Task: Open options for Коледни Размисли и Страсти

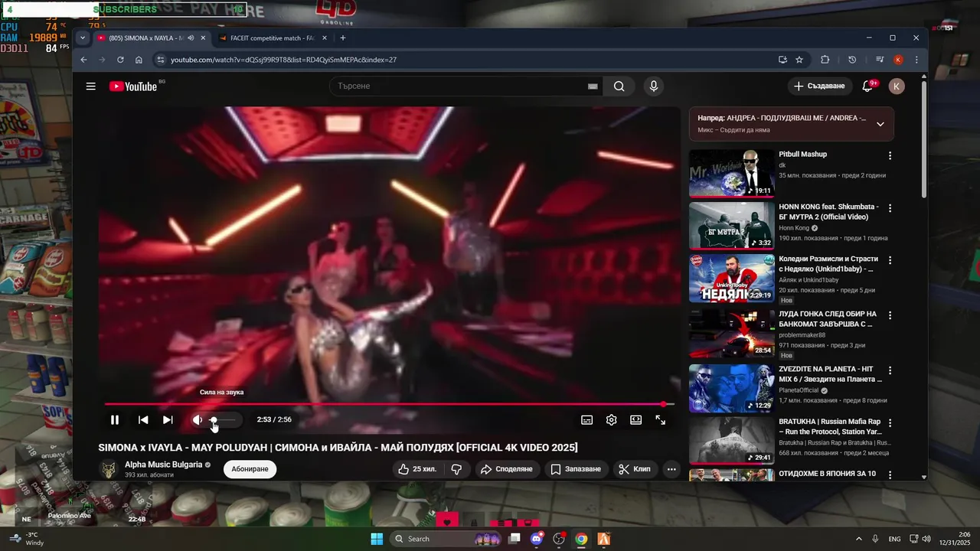Action: click(890, 260)
